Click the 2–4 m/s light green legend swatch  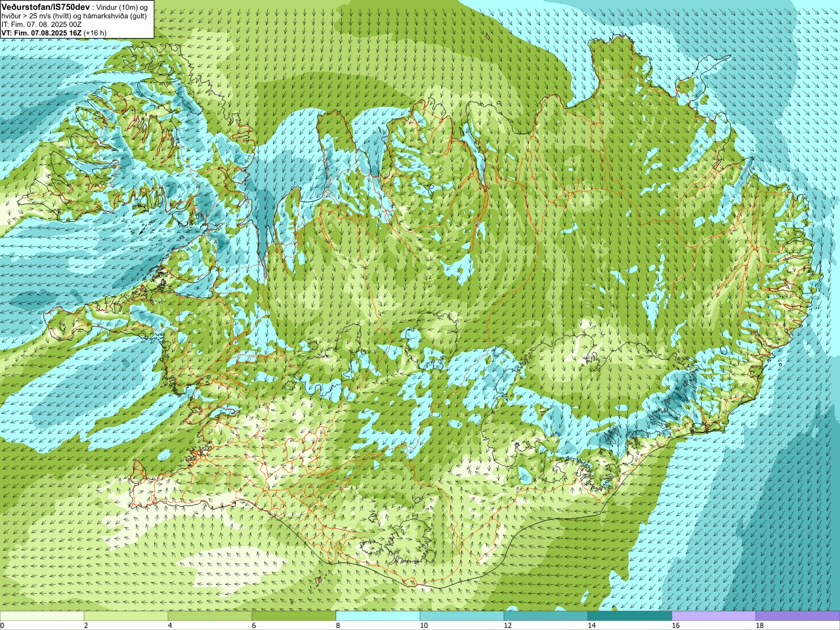click(x=126, y=616)
